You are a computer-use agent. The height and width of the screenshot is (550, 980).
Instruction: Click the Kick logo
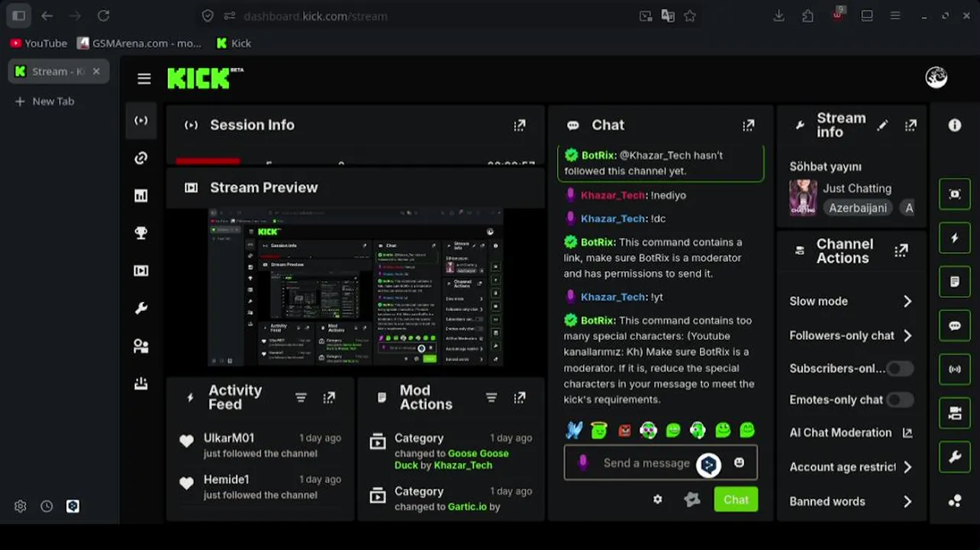coord(205,78)
